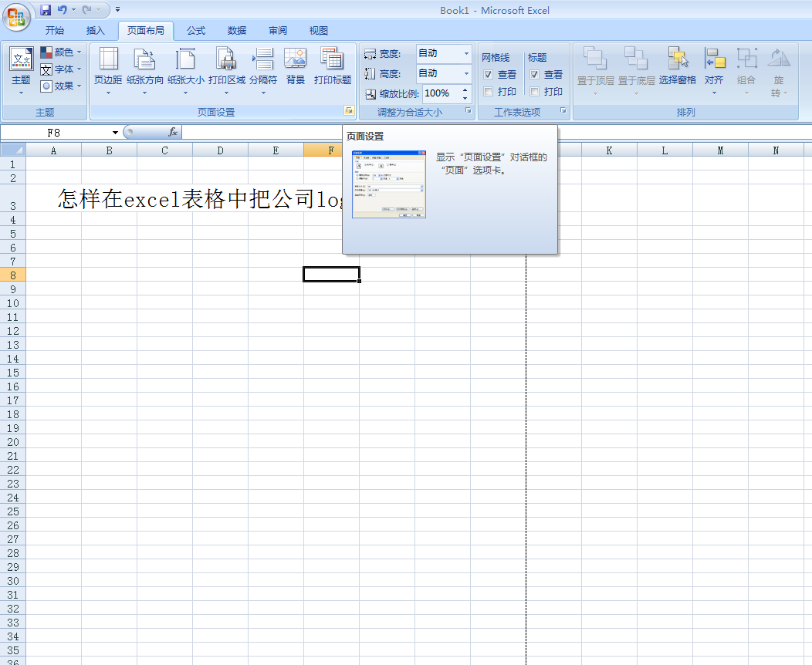Select row 20 header
The width and height of the screenshot is (812, 665).
pos(13,442)
